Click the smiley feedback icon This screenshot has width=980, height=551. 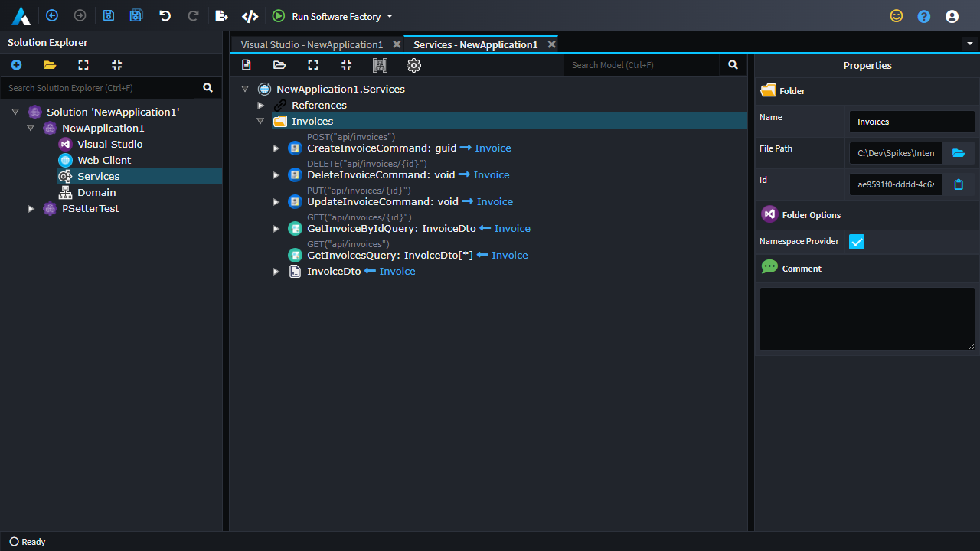(897, 15)
